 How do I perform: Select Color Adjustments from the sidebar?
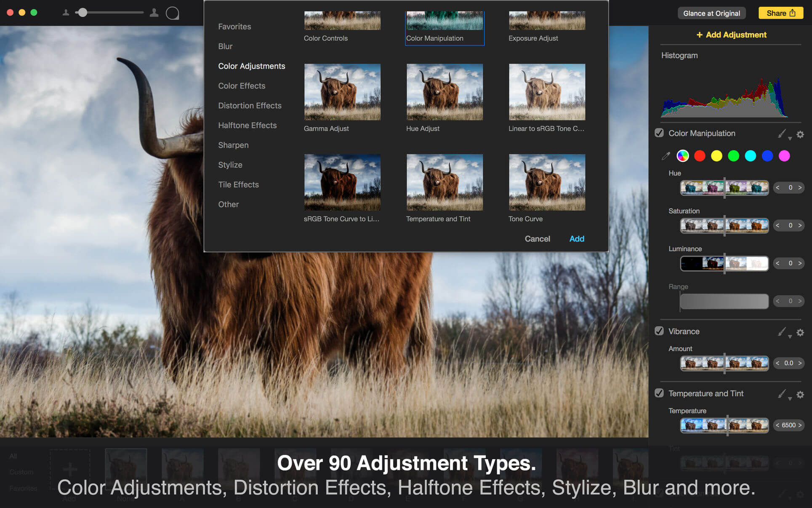point(251,66)
